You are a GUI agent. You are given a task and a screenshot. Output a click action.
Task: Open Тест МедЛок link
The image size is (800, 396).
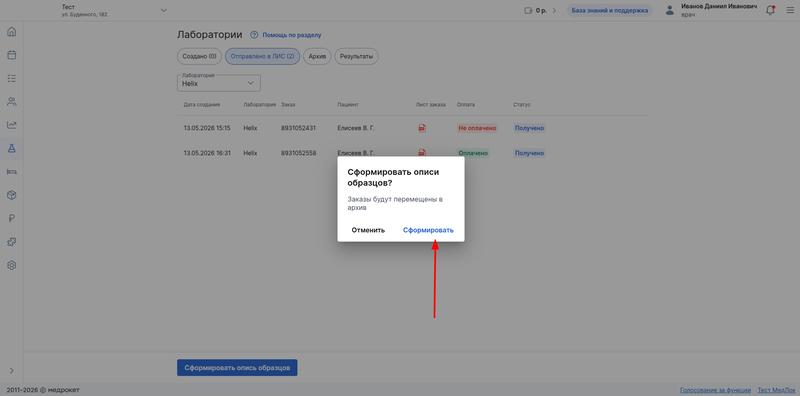click(x=776, y=390)
